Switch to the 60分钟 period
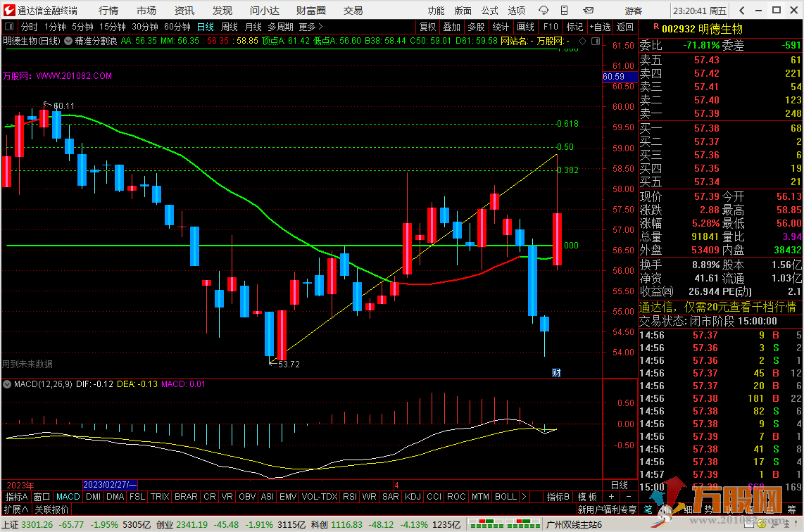Screen dimensions: 804x532 coord(177,27)
